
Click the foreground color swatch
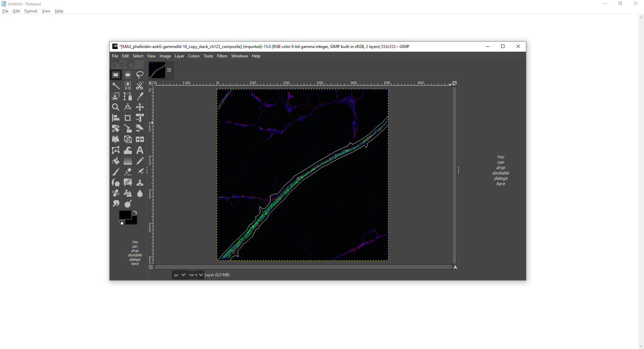[x=125, y=215]
